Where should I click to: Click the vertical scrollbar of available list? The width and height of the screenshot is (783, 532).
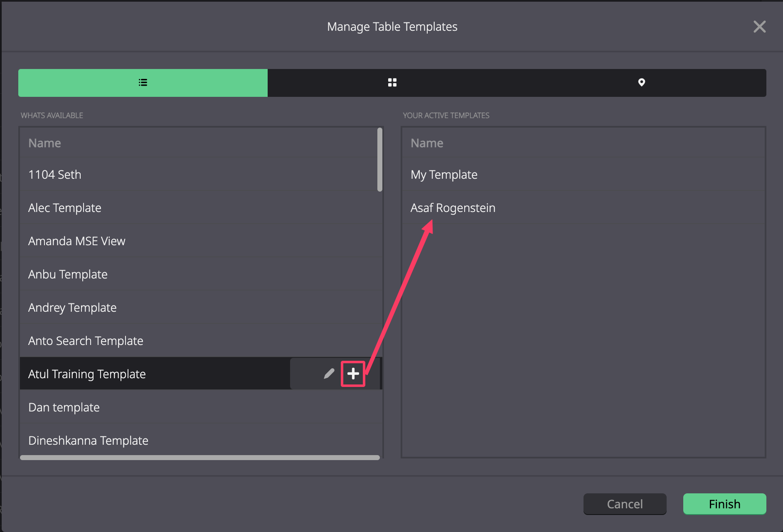coord(380,160)
